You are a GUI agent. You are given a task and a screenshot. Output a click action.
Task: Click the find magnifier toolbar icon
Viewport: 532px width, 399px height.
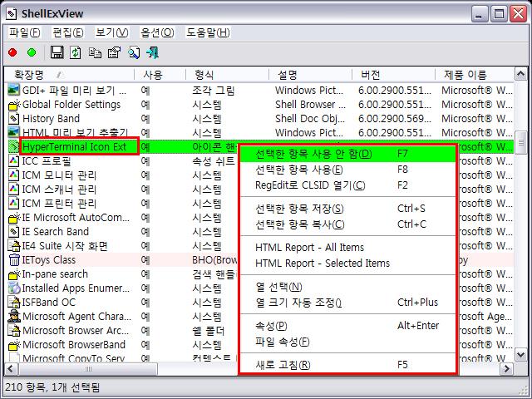[133, 52]
